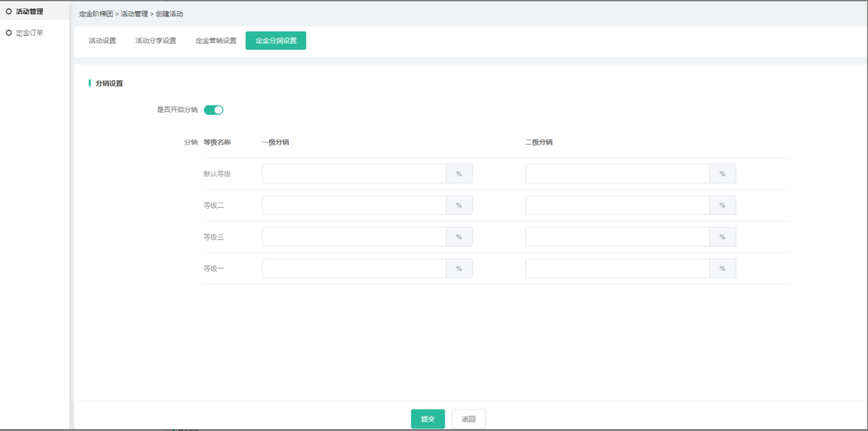Select 等级一 一级分销 input box

[x=354, y=269]
